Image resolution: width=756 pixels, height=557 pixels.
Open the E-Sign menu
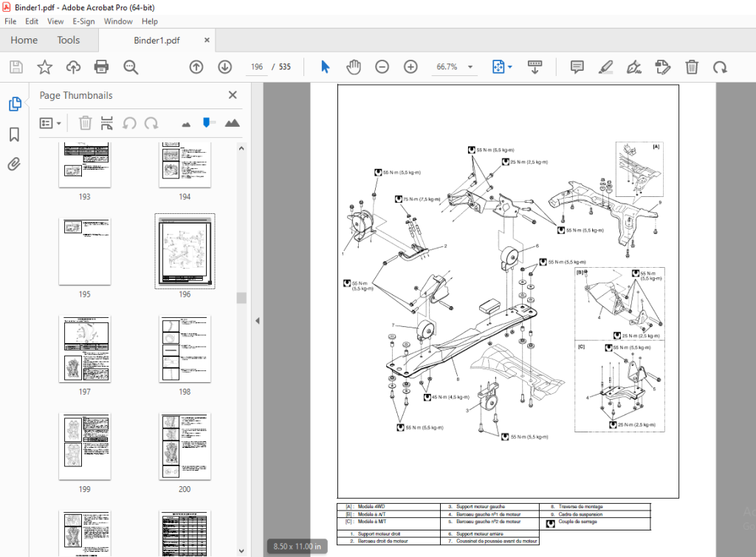click(83, 21)
